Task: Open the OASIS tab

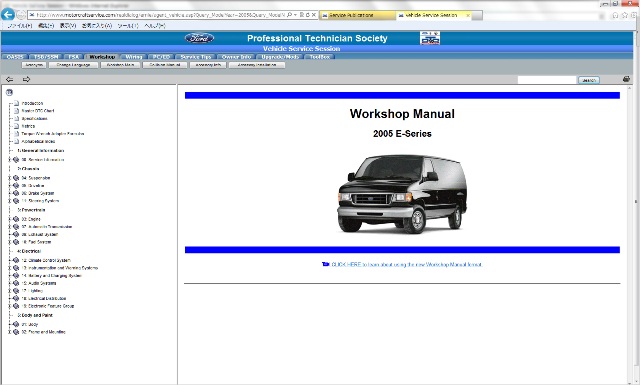Action: (15, 57)
